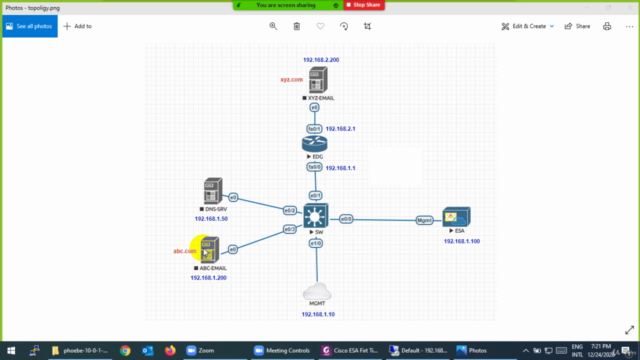Open the Add to menu
This screenshot has height=360, width=640.
pos(78,26)
